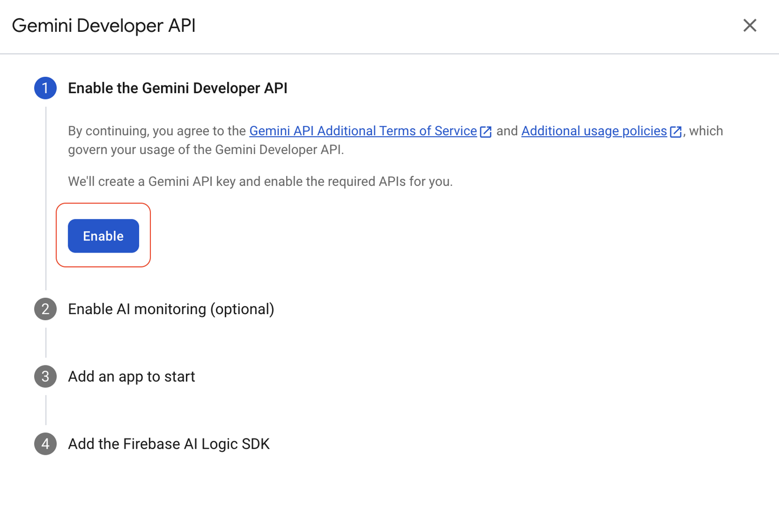This screenshot has height=532, width=779.
Task: Open the Gemini API Additional Terms of Service link
Action: pyautogui.click(x=362, y=131)
